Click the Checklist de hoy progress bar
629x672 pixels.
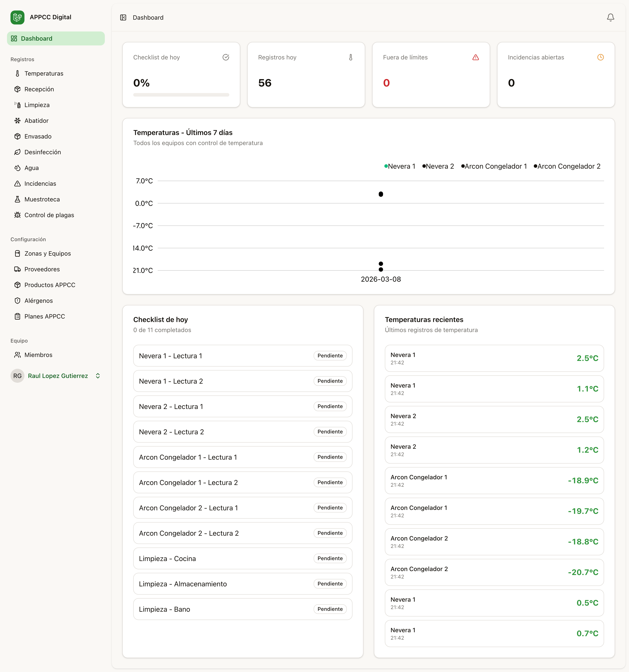tap(181, 95)
